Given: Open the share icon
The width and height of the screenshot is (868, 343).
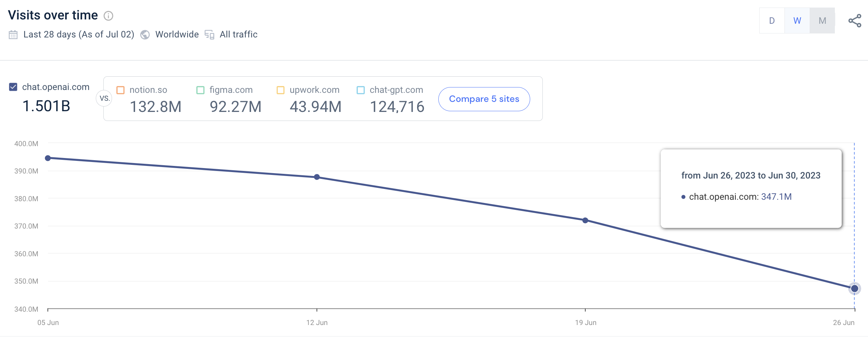Looking at the screenshot, I should (x=855, y=21).
